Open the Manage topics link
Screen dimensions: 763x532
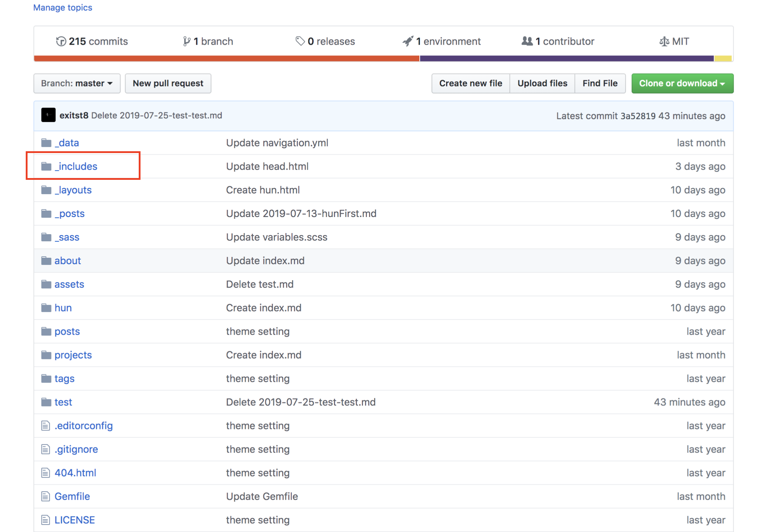(x=63, y=8)
